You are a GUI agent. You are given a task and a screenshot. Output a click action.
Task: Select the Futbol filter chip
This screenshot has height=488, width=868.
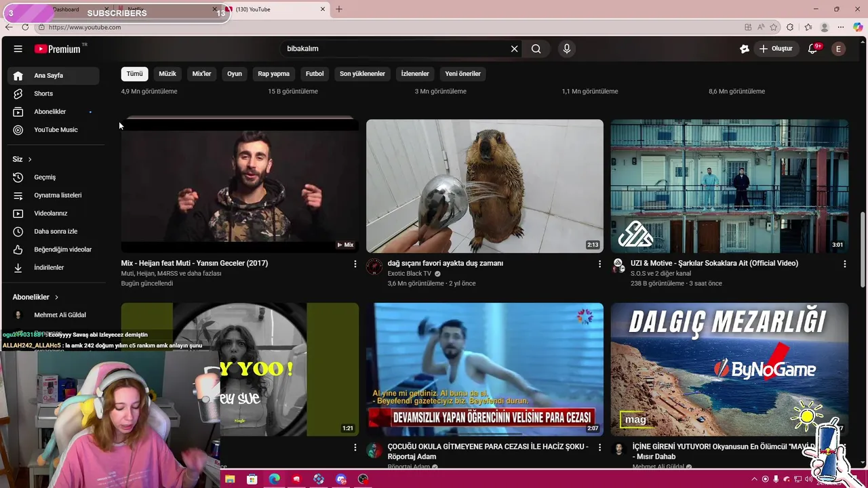click(315, 74)
